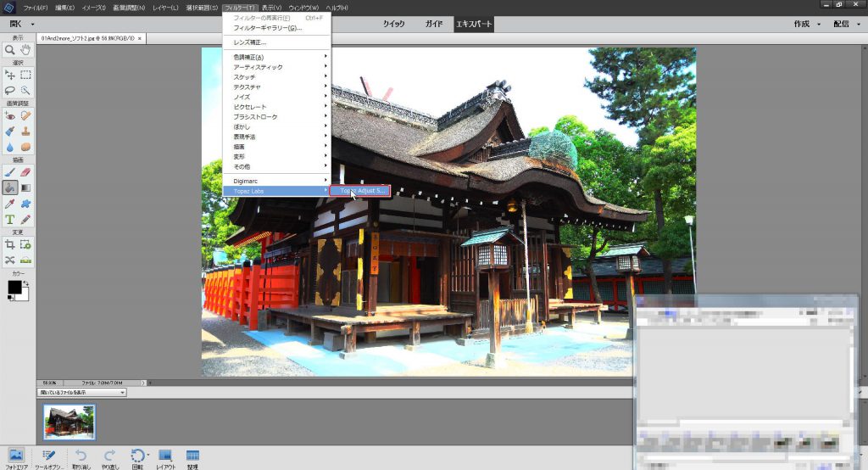Screen dimensions: 868x470
Task: Switch foreground and background colors
Action: coord(25,282)
